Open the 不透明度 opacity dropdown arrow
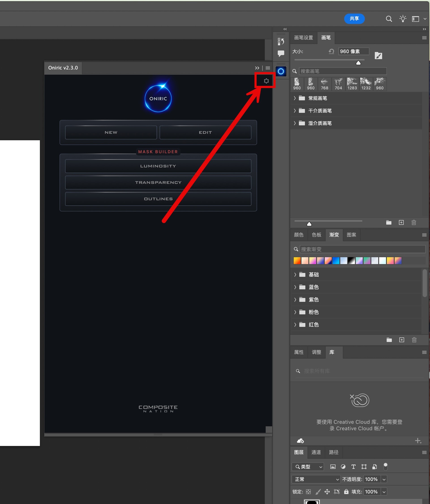 [384, 479]
